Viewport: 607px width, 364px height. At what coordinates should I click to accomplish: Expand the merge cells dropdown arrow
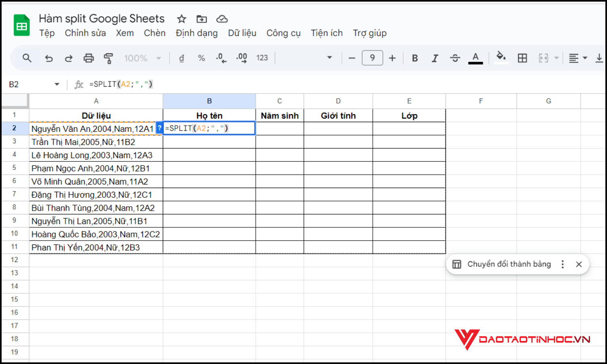click(556, 58)
